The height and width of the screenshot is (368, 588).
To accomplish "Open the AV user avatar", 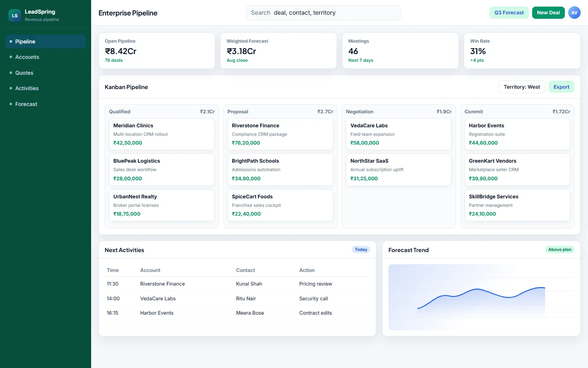I will click(574, 13).
